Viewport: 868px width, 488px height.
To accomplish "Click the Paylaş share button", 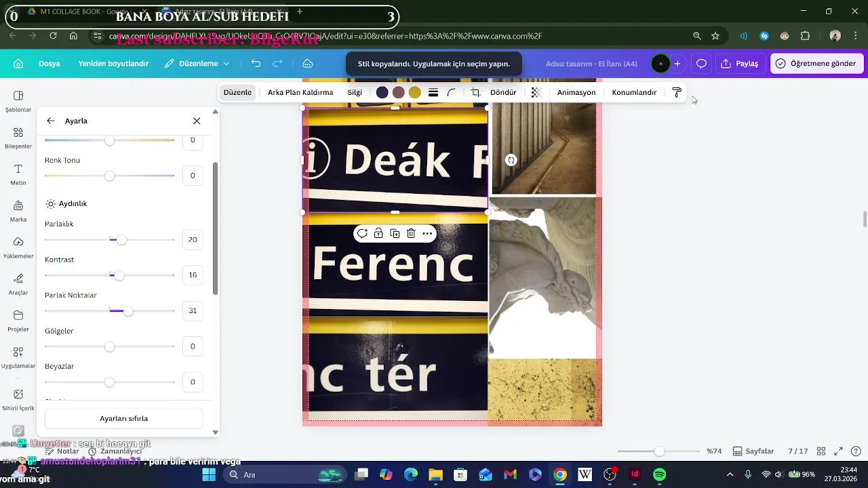I will (739, 64).
